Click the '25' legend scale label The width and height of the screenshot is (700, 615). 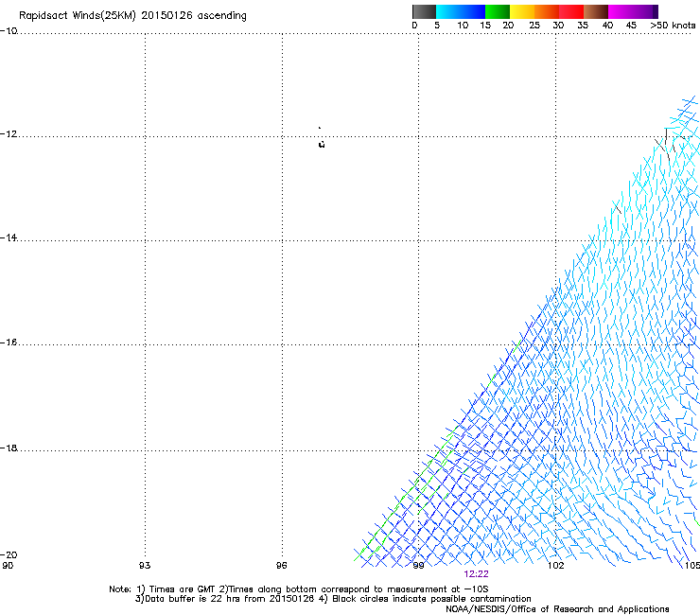(534, 26)
